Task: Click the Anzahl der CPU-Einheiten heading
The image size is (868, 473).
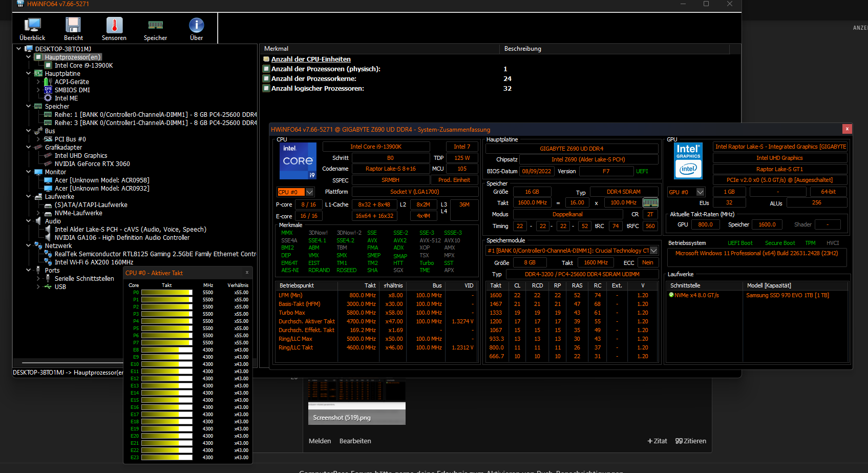Action: point(311,59)
